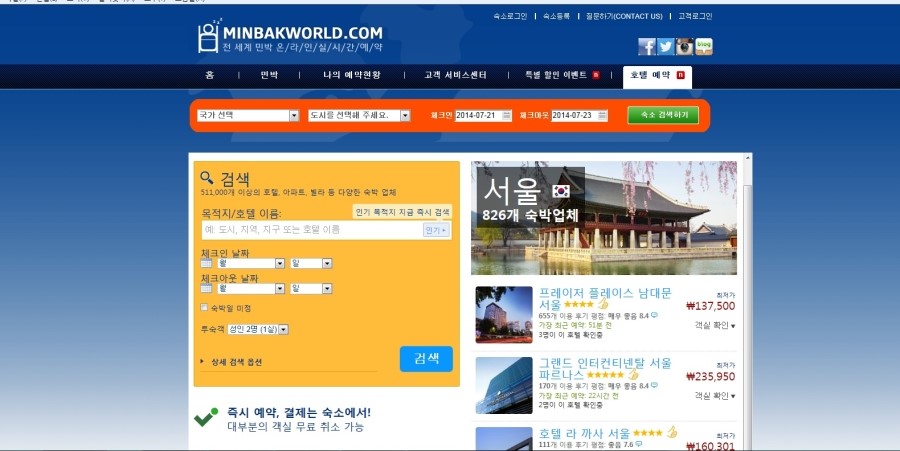Screen dimensions: 900x451
Task: Click the ₩235,950 price
Action: click(x=711, y=377)
